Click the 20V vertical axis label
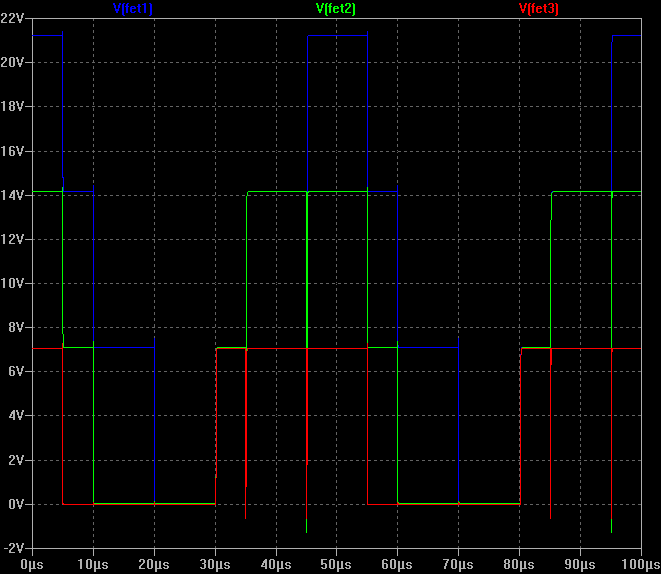This screenshot has height=574, width=661. 12,62
